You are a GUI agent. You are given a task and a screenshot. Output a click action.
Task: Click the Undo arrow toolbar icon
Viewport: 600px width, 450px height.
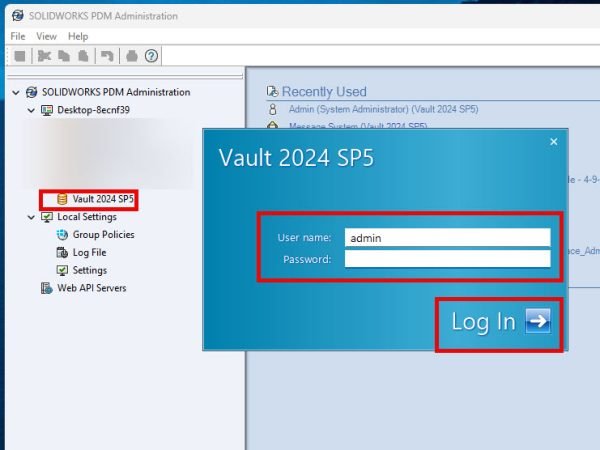point(107,56)
